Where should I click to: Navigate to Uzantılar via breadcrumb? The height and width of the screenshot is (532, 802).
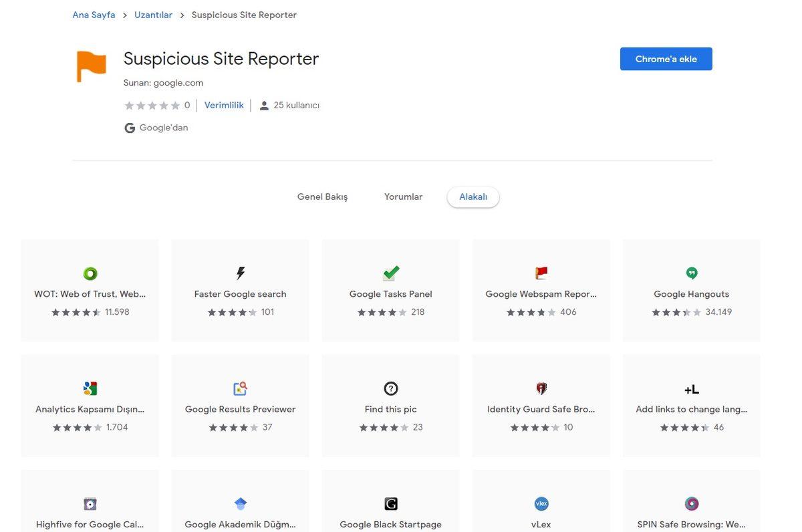(x=153, y=14)
